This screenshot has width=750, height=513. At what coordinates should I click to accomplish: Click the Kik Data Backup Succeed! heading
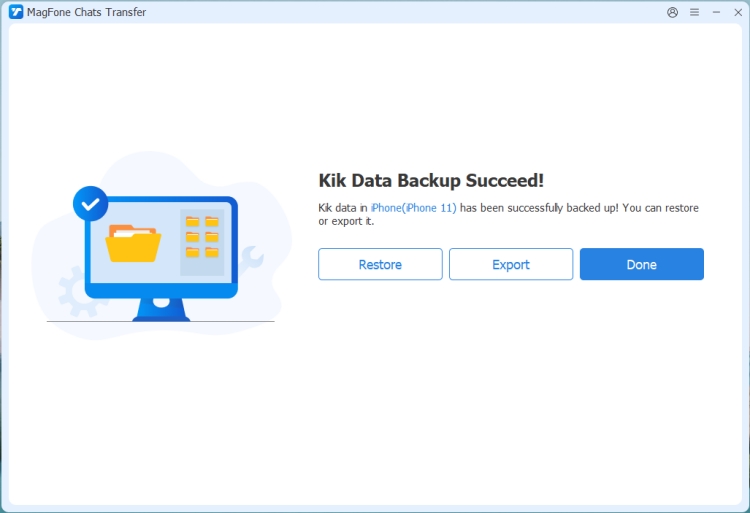431,181
